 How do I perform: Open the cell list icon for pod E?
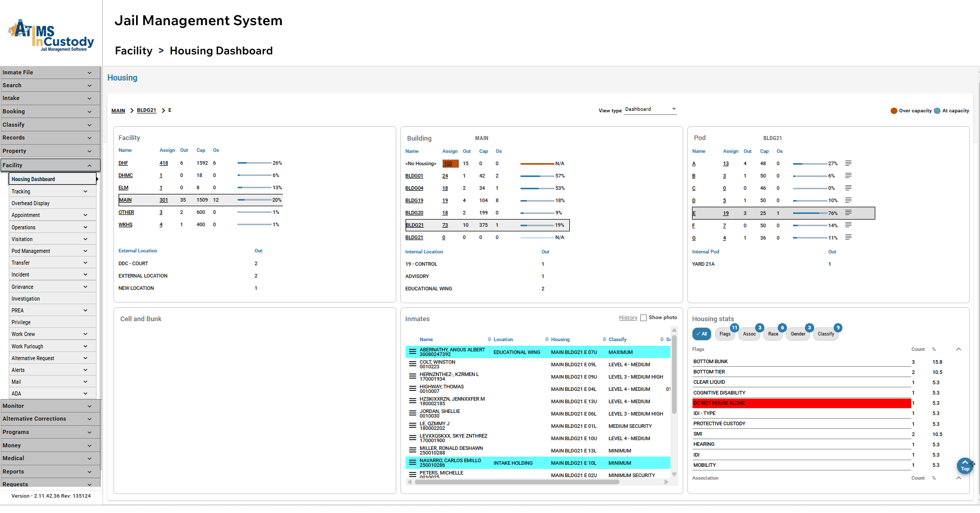[848, 213]
